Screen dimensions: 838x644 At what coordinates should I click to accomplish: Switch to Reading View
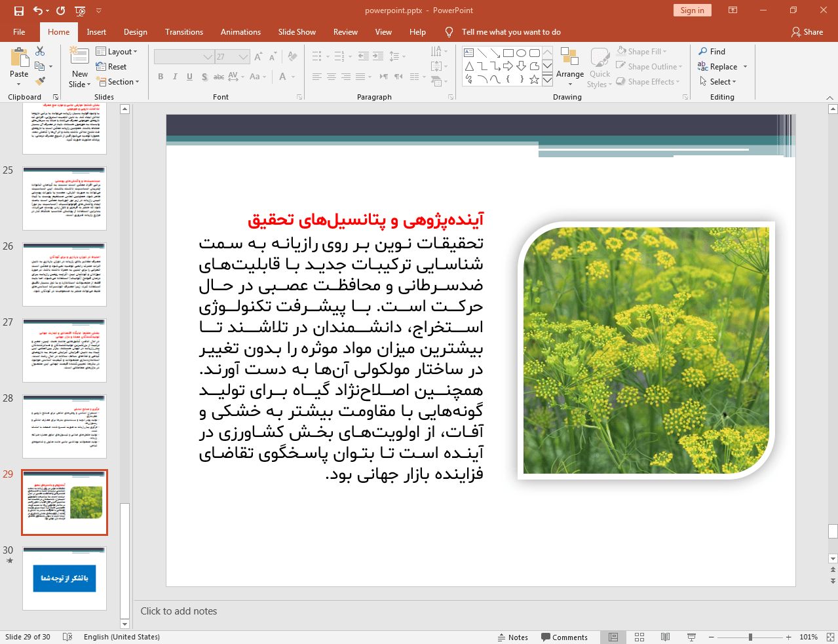(665, 637)
